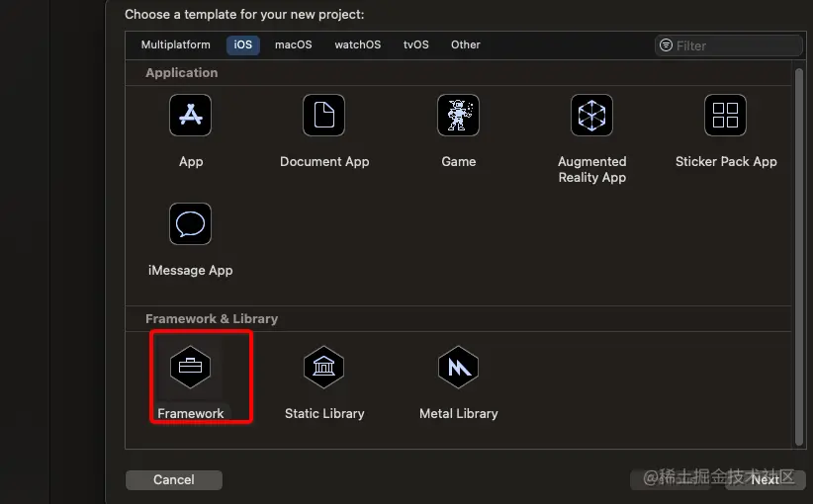Switch to the Multiplatform tab

[176, 45]
